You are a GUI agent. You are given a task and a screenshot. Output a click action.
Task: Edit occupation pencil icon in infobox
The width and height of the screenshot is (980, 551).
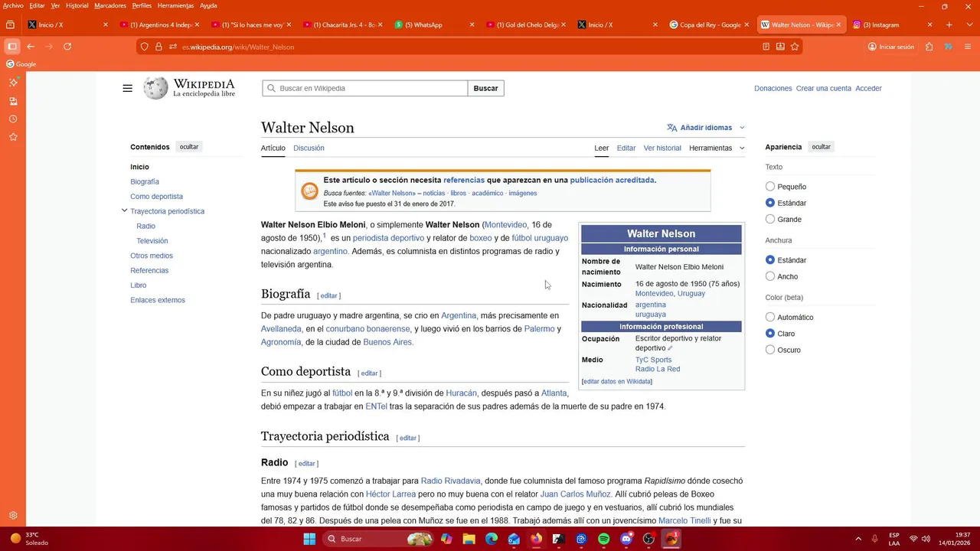[x=670, y=348]
